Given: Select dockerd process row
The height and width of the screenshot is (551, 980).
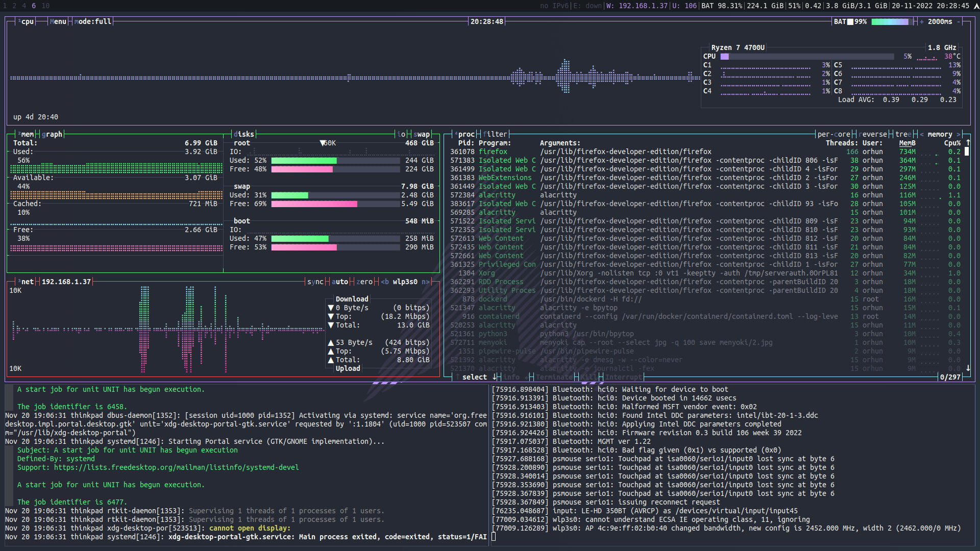Looking at the screenshot, I should [x=705, y=299].
